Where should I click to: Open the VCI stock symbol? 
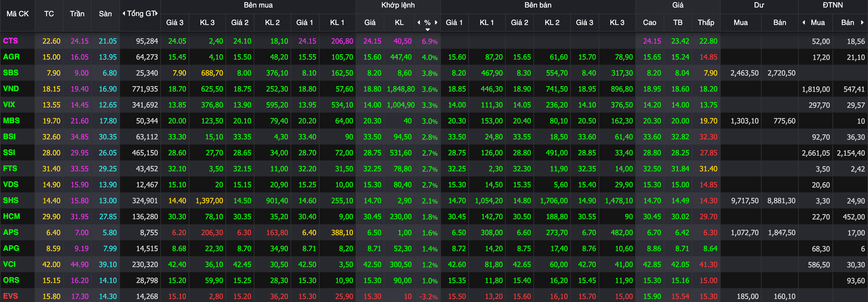pyautogui.click(x=9, y=264)
